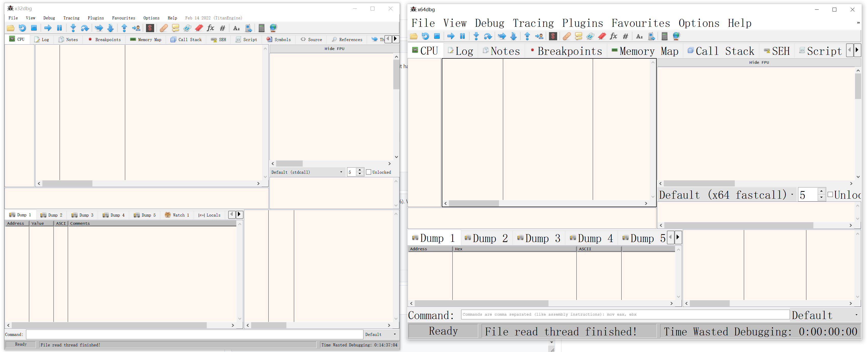Open Default (stdcall) dropdown in x32dbg
The width and height of the screenshot is (868, 352).
[x=307, y=172]
